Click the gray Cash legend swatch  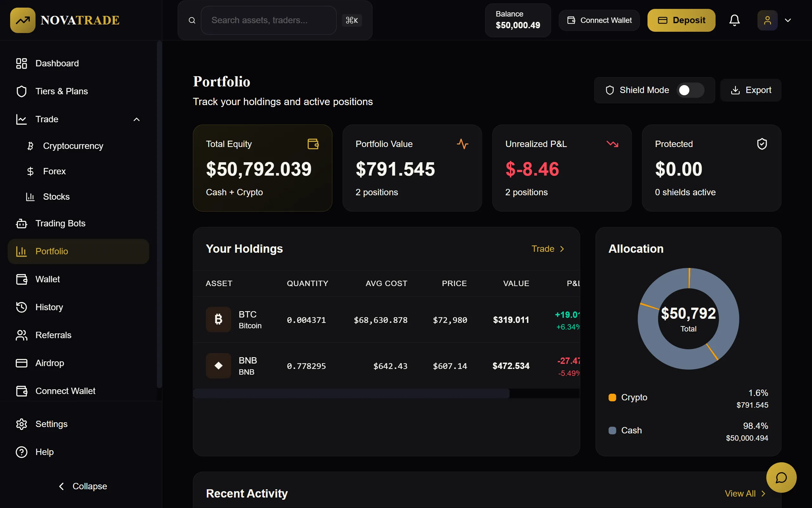[612, 431]
